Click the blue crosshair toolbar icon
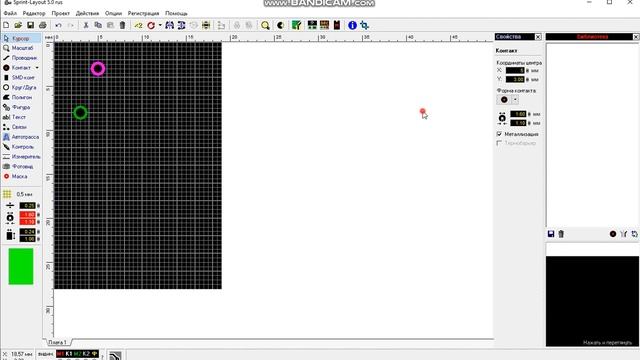 point(364,25)
